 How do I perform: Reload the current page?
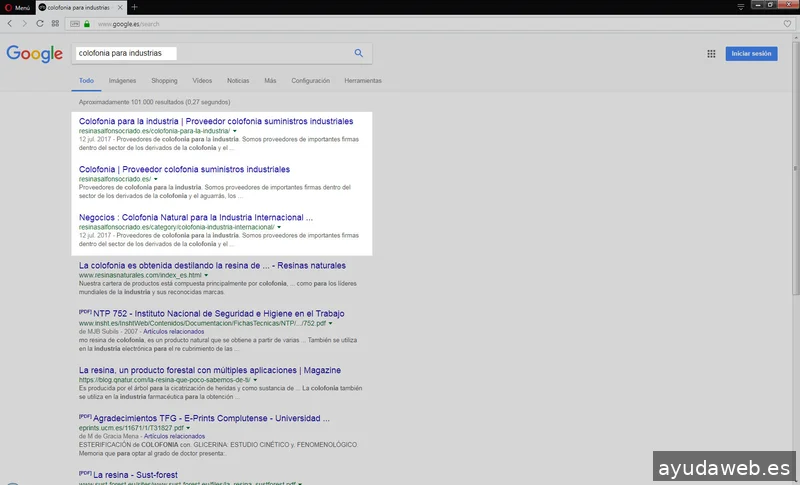coord(39,23)
